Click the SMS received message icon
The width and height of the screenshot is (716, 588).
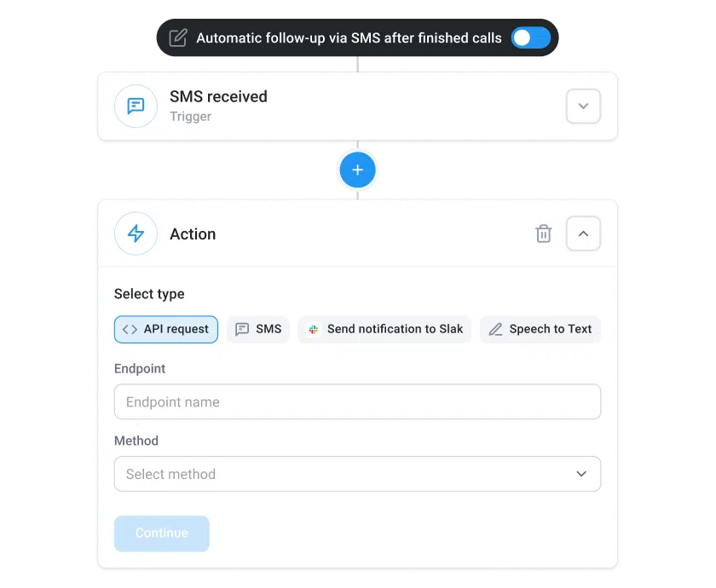[136, 107]
